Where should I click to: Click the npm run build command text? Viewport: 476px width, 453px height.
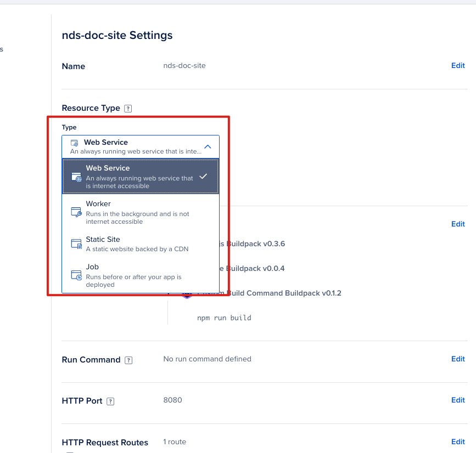(224, 318)
